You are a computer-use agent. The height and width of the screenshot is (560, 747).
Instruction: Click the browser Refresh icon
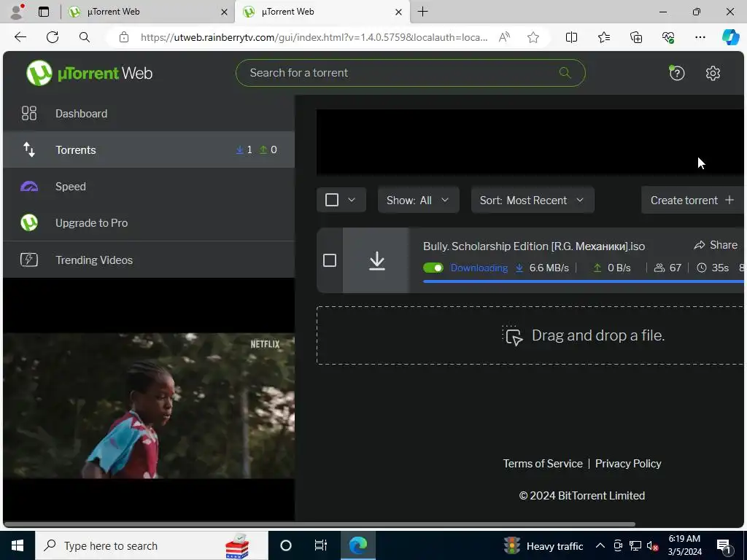click(53, 37)
